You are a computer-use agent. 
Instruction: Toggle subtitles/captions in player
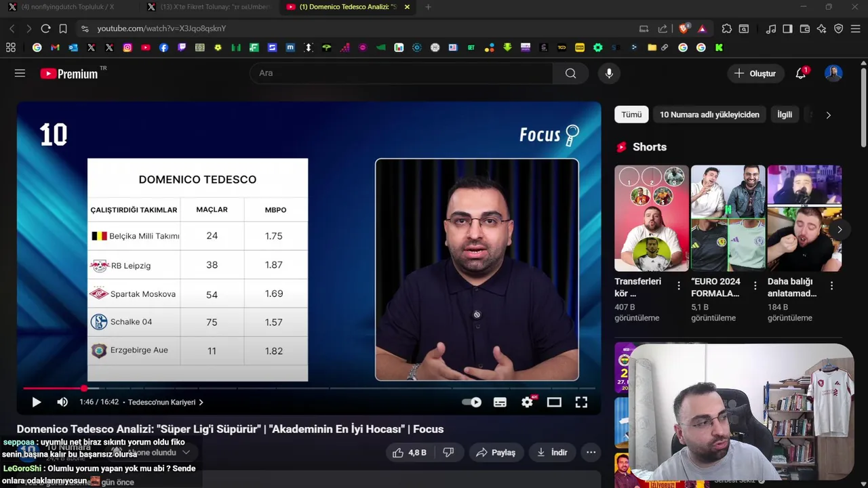[500, 402]
